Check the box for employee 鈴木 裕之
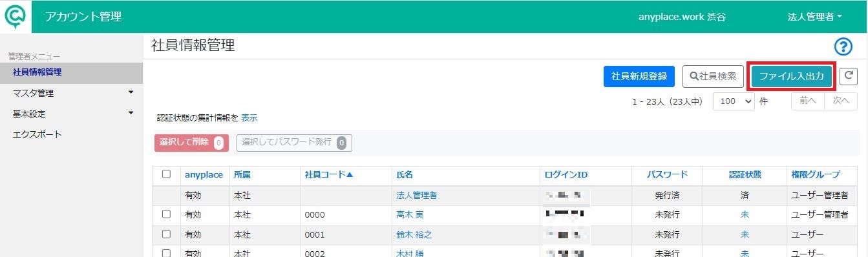This screenshot has height=257, width=868. (166, 234)
